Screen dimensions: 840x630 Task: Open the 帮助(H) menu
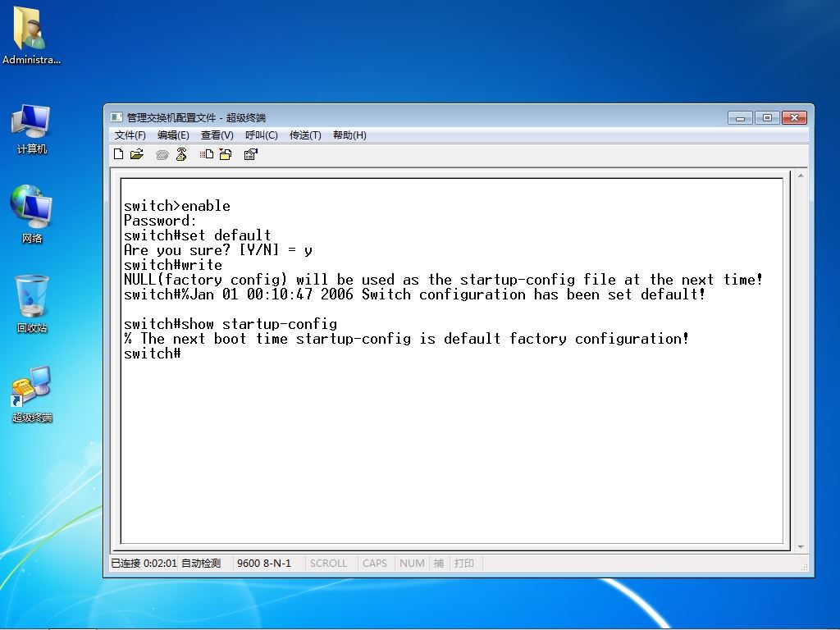point(349,135)
